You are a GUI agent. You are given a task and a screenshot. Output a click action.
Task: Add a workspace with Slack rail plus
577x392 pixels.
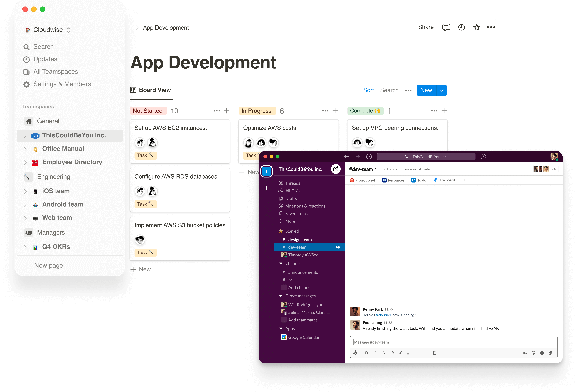click(266, 188)
